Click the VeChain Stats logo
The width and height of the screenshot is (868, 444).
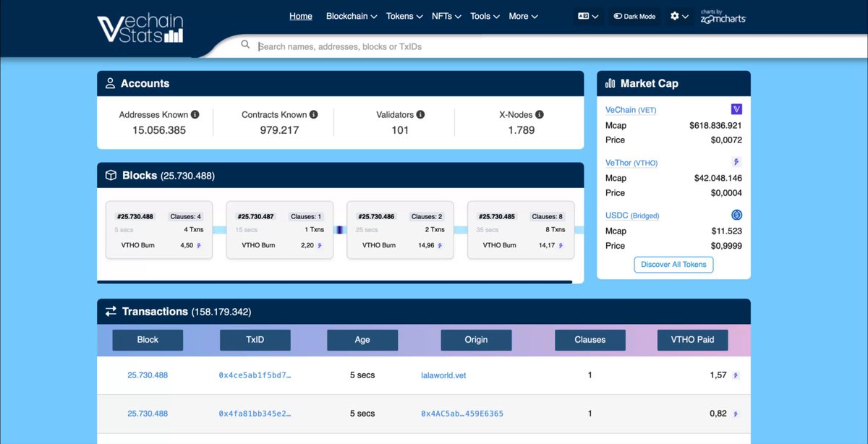140,27
